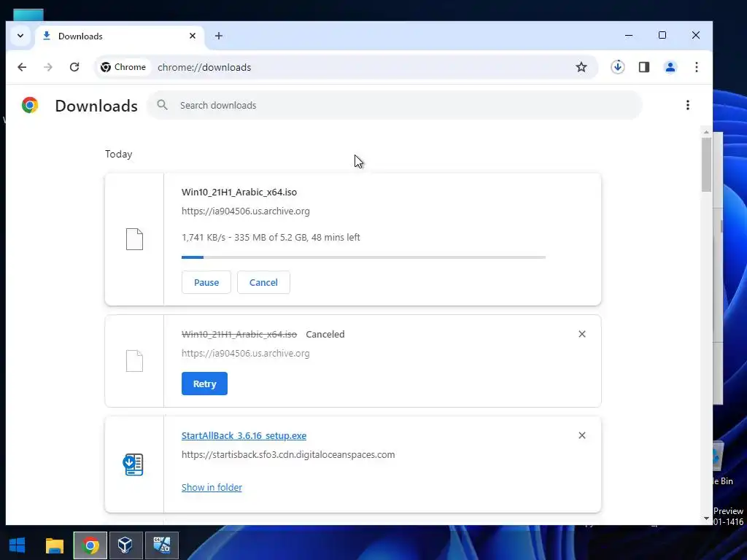
Task: Click the forward navigation arrow
Action: pos(47,67)
